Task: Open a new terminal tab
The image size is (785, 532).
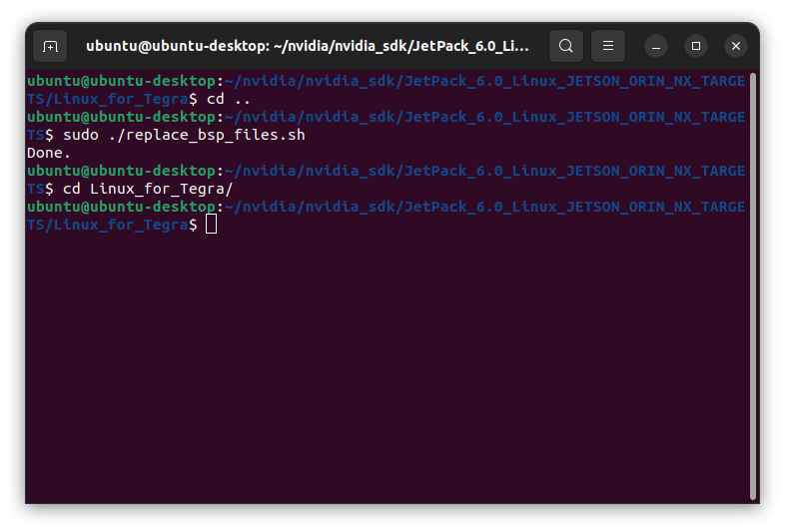Action: click(50, 47)
